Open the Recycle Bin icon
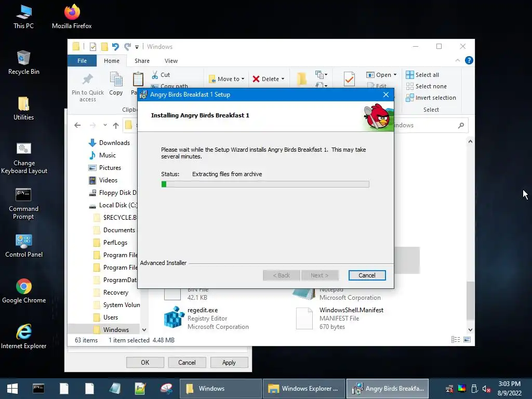Image resolution: width=532 pixels, height=399 pixels. point(23,62)
